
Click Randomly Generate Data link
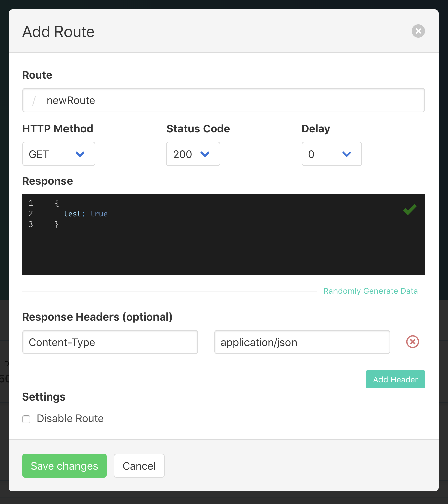[370, 291]
